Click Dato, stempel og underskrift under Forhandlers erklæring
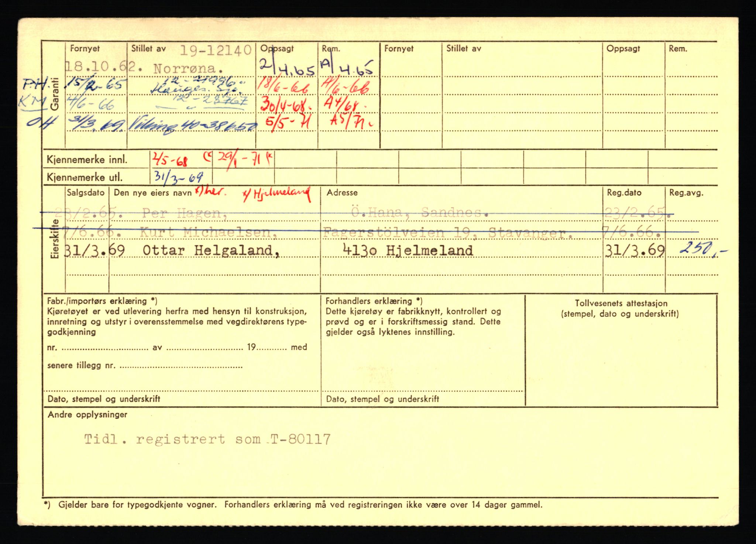This screenshot has height=544, width=756. tap(382, 399)
